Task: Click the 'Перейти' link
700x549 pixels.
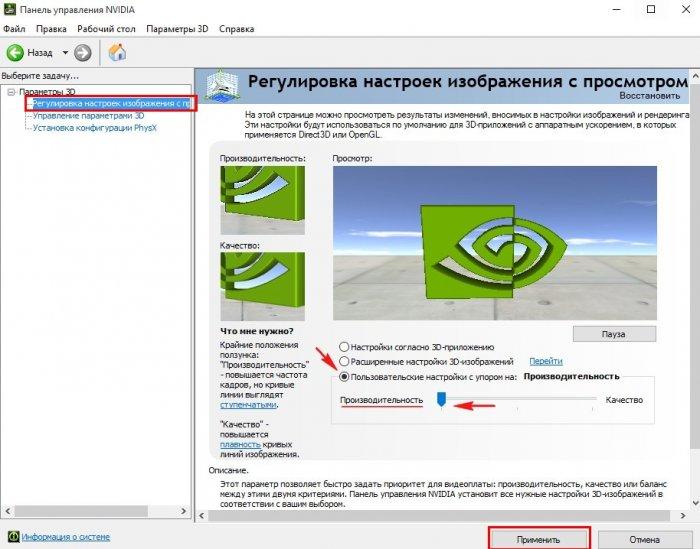Action: [546, 361]
